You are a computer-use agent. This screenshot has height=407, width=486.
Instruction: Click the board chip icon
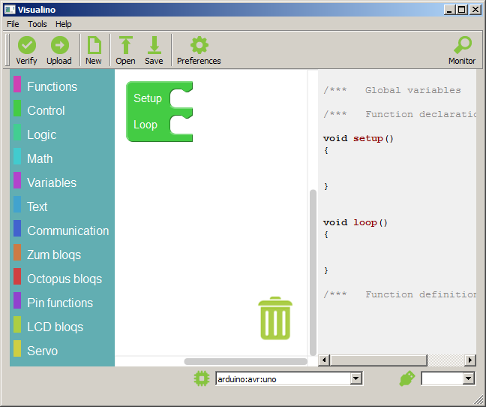[x=202, y=379]
